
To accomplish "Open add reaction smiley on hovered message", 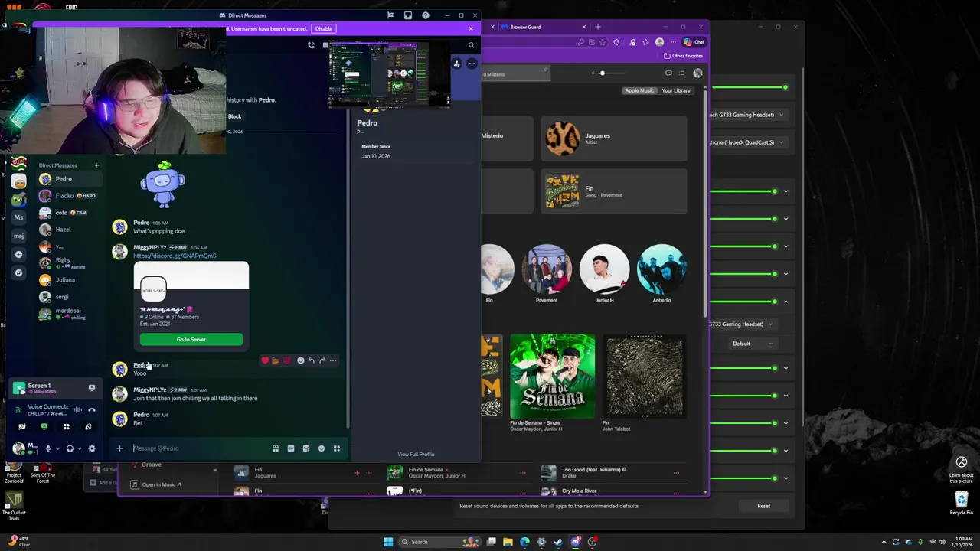I will click(301, 360).
